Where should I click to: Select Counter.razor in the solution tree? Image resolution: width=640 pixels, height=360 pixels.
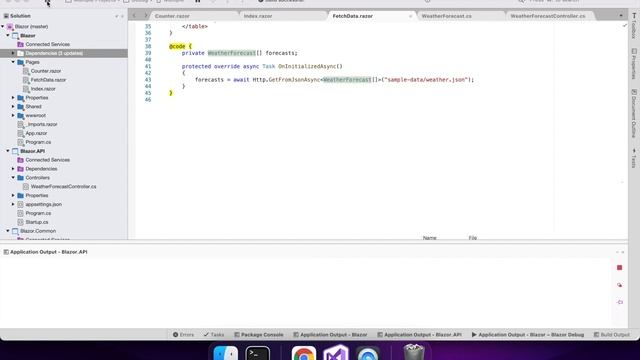pyautogui.click(x=46, y=71)
